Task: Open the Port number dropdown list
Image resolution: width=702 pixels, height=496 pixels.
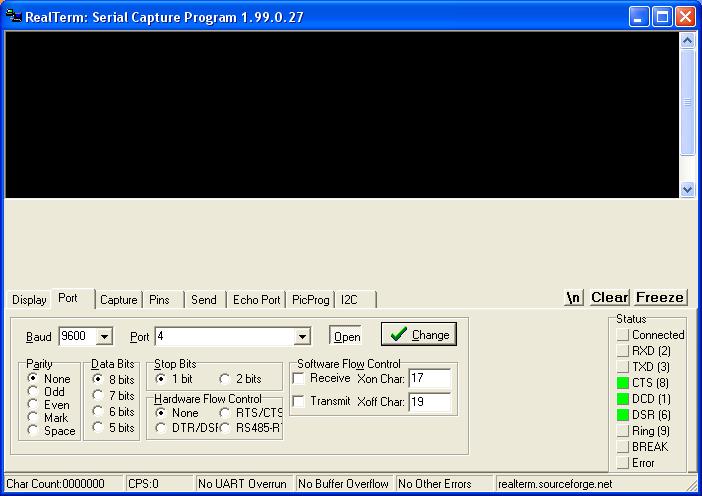Action: pos(302,337)
